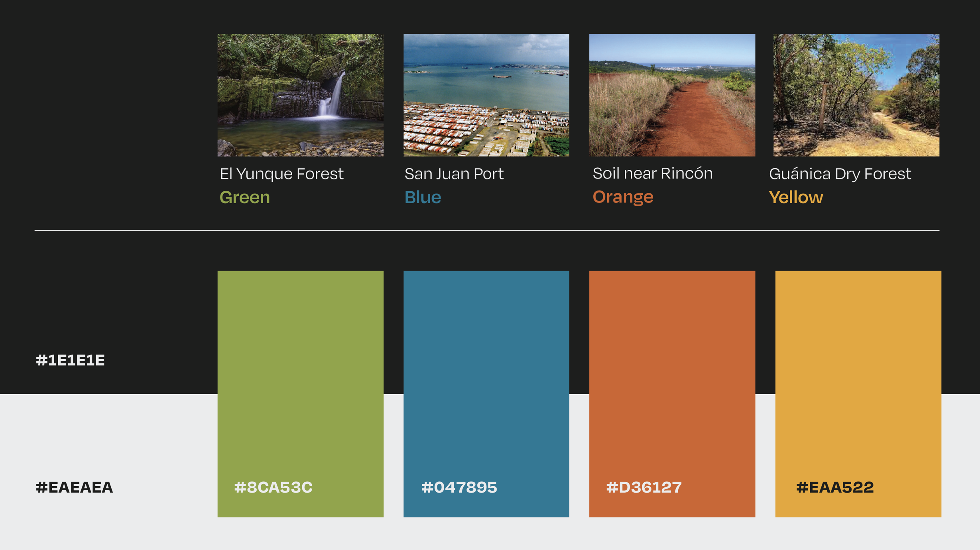Click the green-colored "Green" label
This screenshot has width=980, height=550.
(x=245, y=197)
